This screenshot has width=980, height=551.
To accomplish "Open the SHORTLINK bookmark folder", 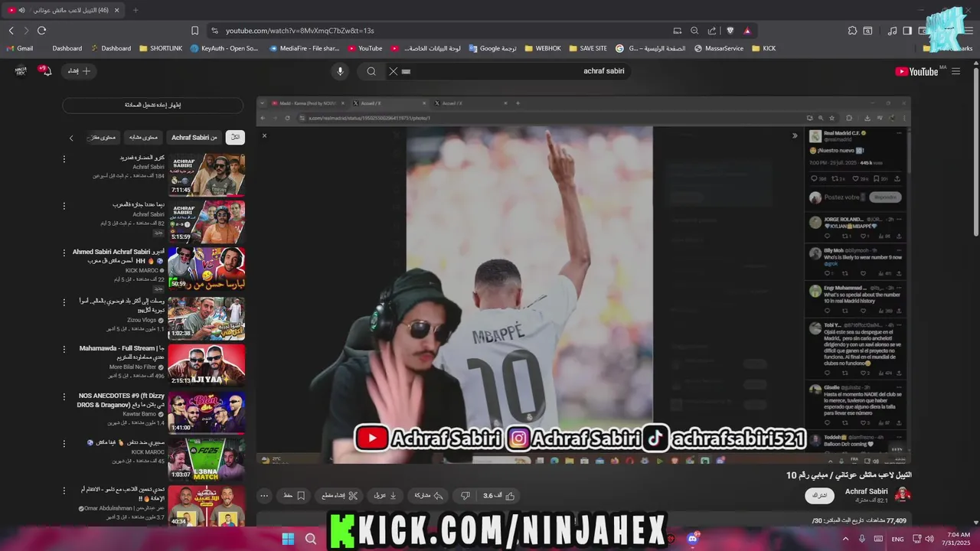I will (161, 48).
